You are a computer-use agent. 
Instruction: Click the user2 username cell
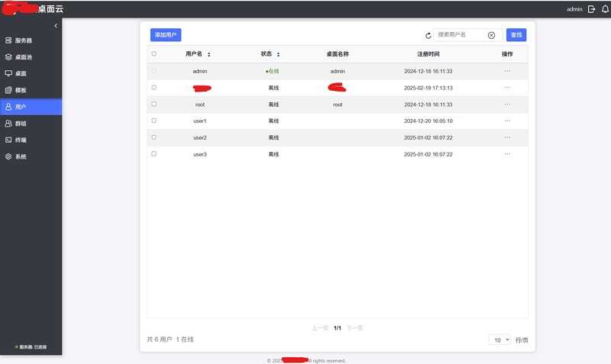point(200,138)
